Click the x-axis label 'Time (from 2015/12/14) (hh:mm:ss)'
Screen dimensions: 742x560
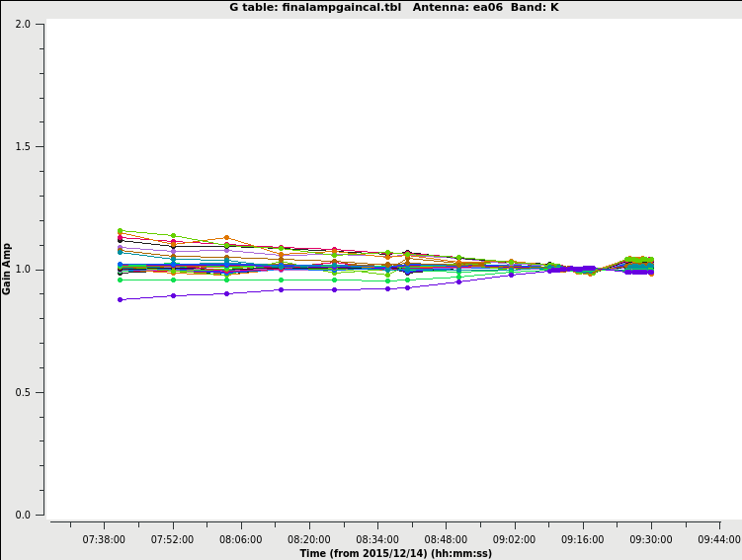tap(395, 553)
